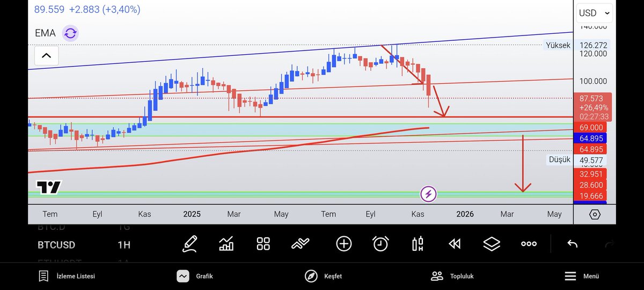
Task: Change the 1H timeframe interval
Action: pos(124,245)
